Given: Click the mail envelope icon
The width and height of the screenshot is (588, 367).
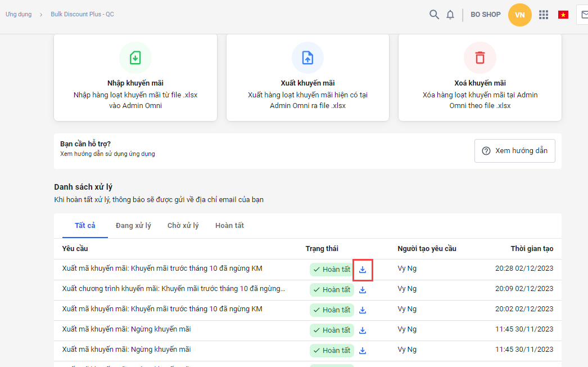Looking at the screenshot, I should coord(584,15).
